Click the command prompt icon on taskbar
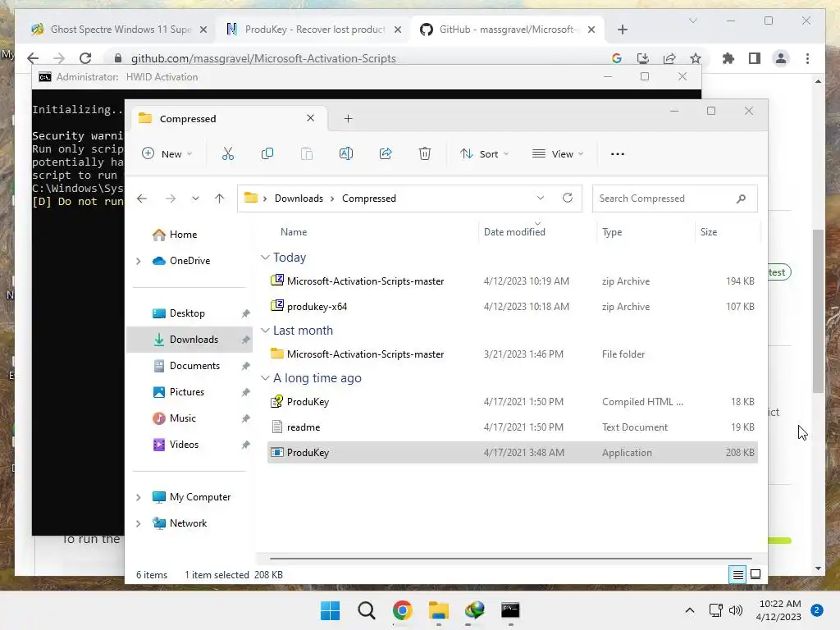 510,610
